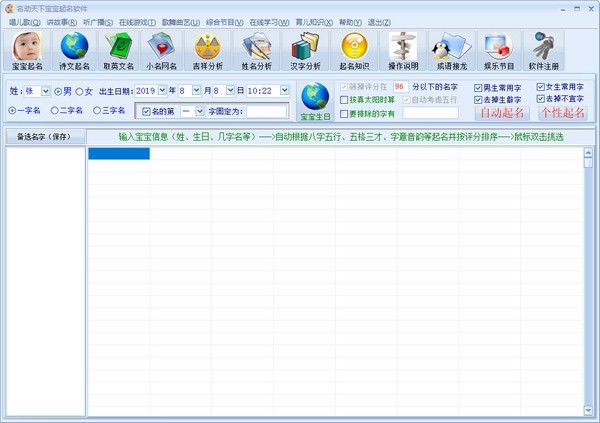Expand the birth year dropdown
The height and width of the screenshot is (423, 600).
tap(163, 91)
